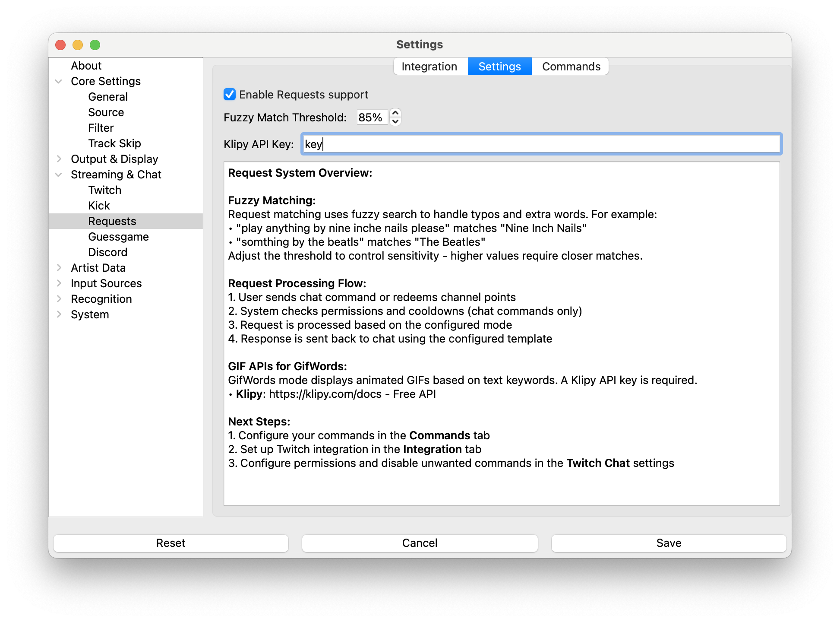Screen dimensions: 840x622
Task: Select Output & Display in sidebar
Action: click(x=114, y=159)
